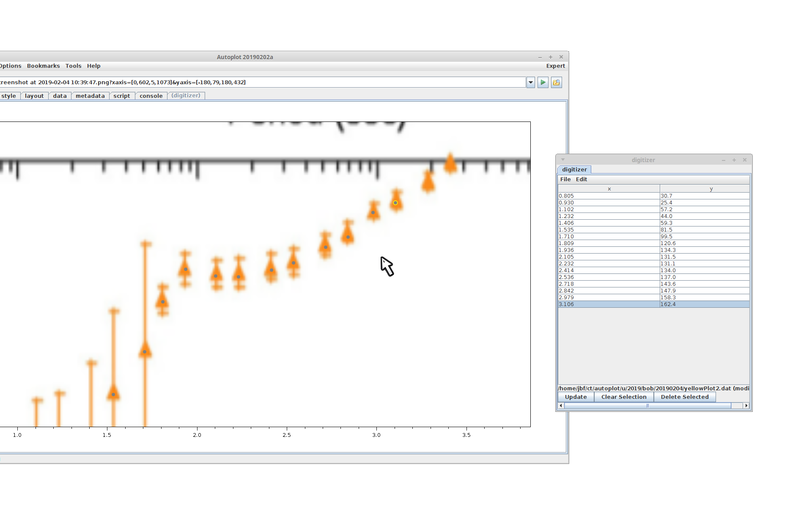Click the horizontal scrollbar left arrow

(561, 406)
